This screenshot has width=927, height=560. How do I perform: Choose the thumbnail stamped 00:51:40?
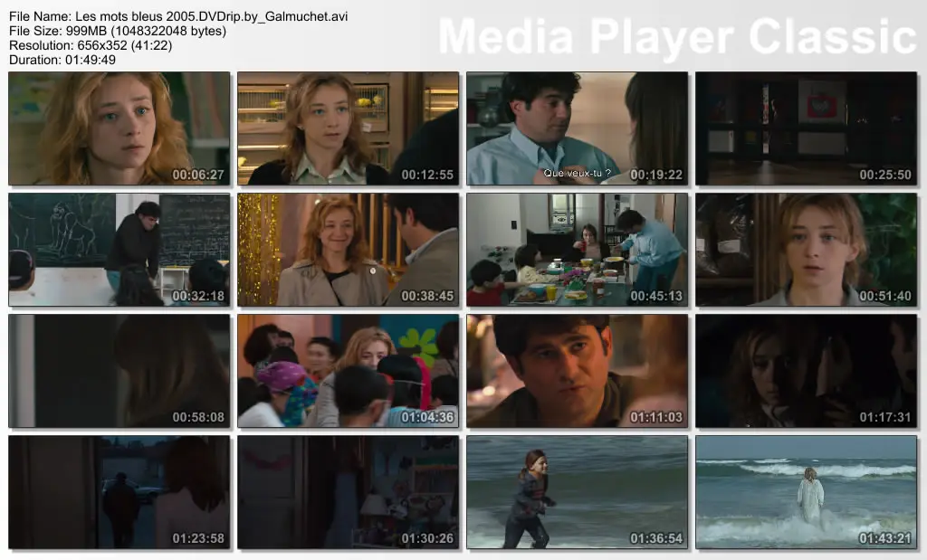click(x=806, y=250)
